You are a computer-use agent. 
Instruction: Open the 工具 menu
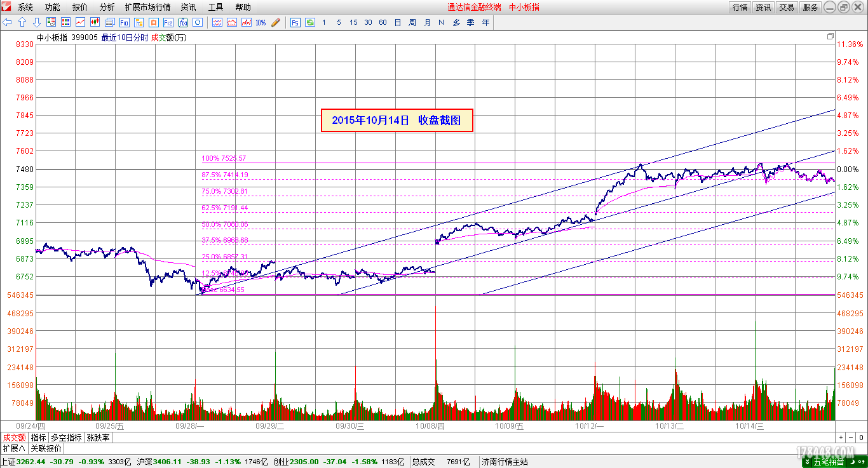(x=215, y=7)
